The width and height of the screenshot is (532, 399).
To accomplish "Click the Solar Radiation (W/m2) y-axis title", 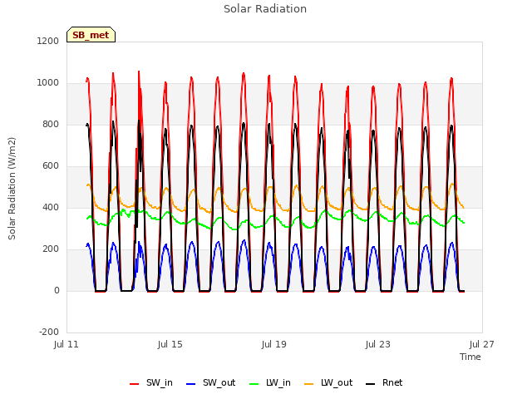I will (x=12, y=189).
